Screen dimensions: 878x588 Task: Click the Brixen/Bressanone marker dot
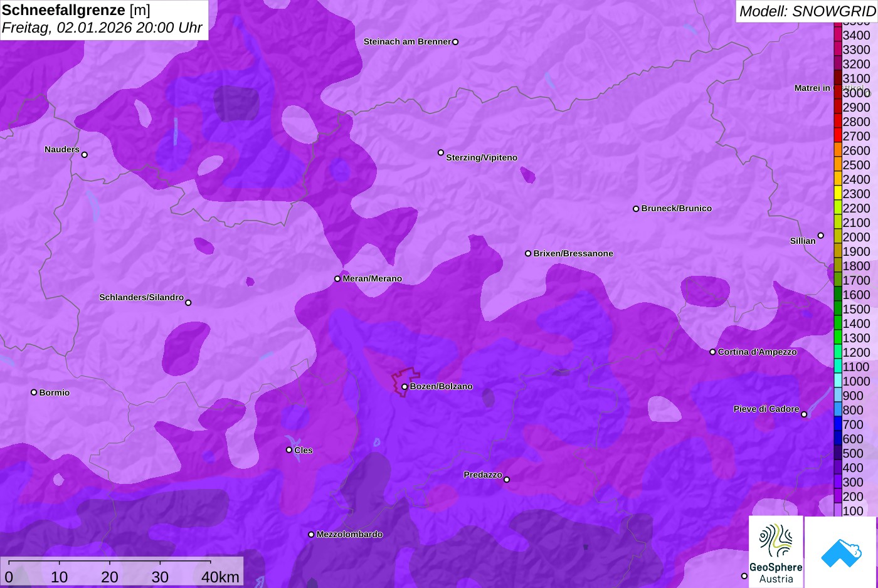click(x=528, y=254)
